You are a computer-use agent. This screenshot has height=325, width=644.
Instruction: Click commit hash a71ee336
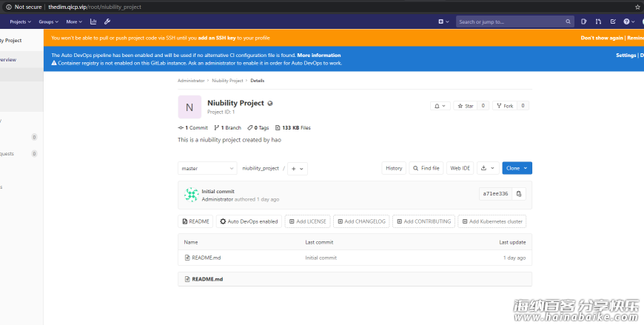pos(495,194)
